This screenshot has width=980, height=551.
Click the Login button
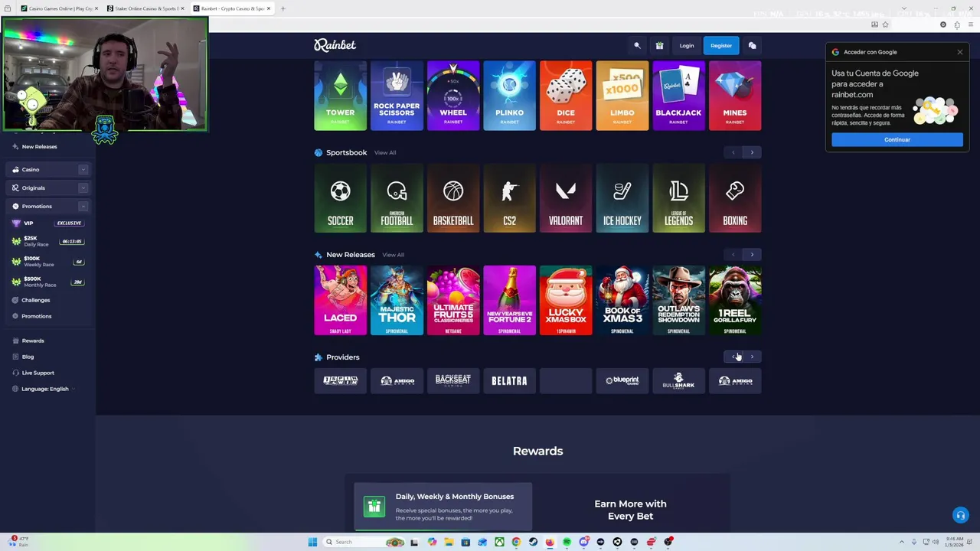tap(687, 45)
